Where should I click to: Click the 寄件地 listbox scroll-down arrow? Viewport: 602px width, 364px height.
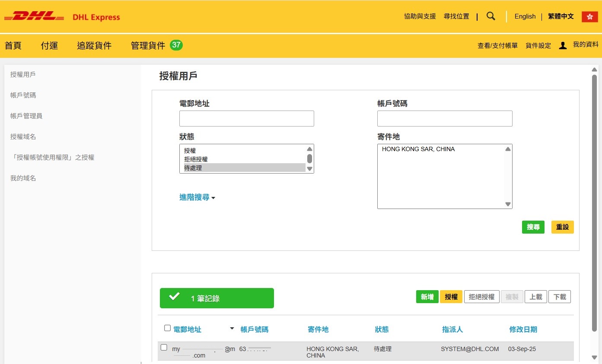click(508, 204)
